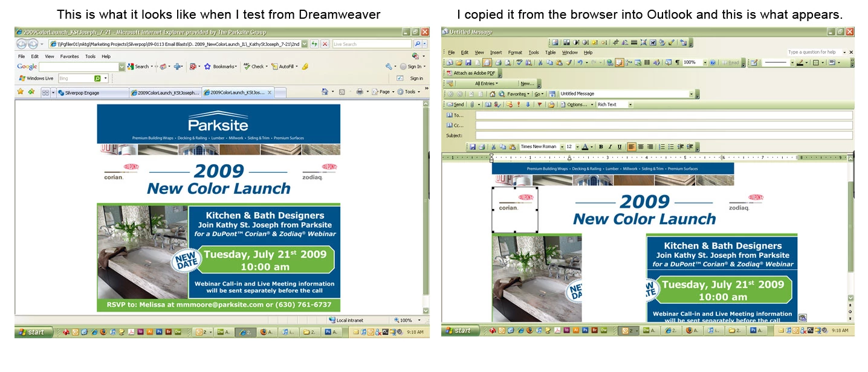Click into the Subject field
868x372 pixels.
[x=664, y=135]
